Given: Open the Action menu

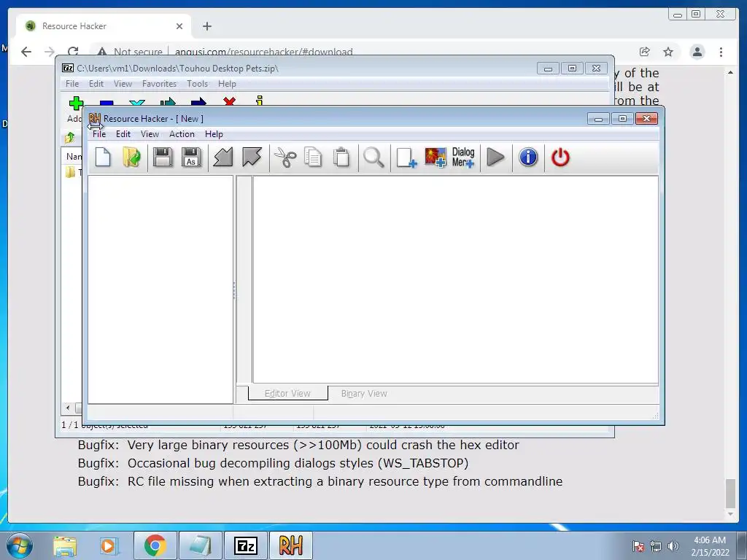Looking at the screenshot, I should tap(182, 134).
